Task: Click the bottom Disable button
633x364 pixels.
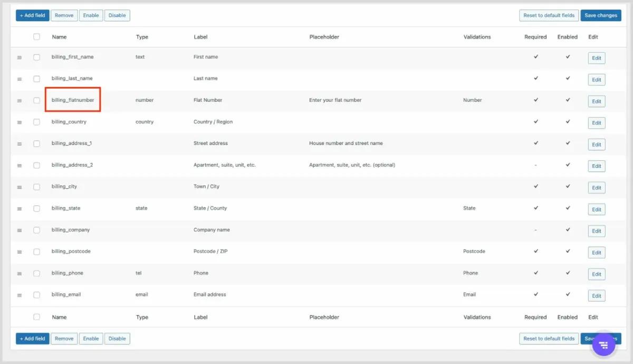Action: click(x=117, y=339)
